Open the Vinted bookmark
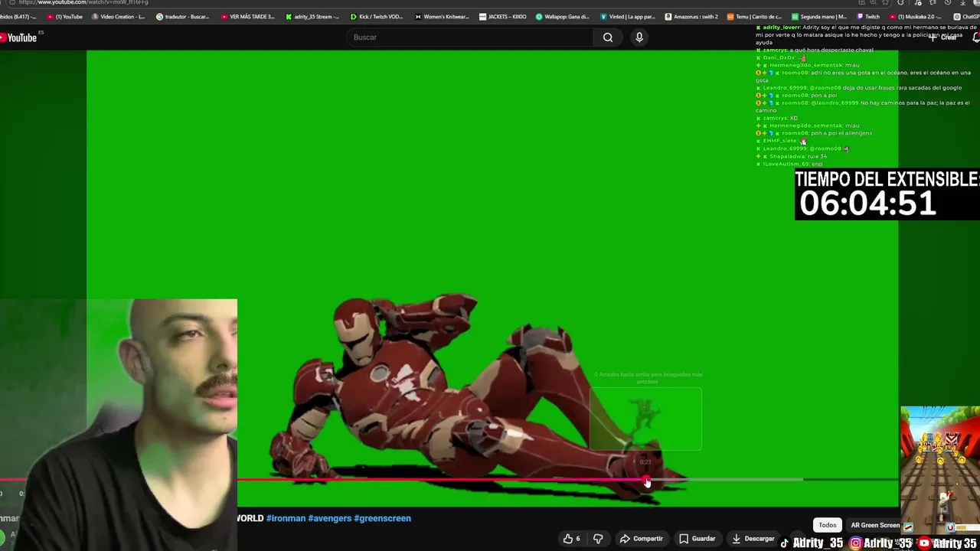The height and width of the screenshot is (551, 980). coord(628,16)
